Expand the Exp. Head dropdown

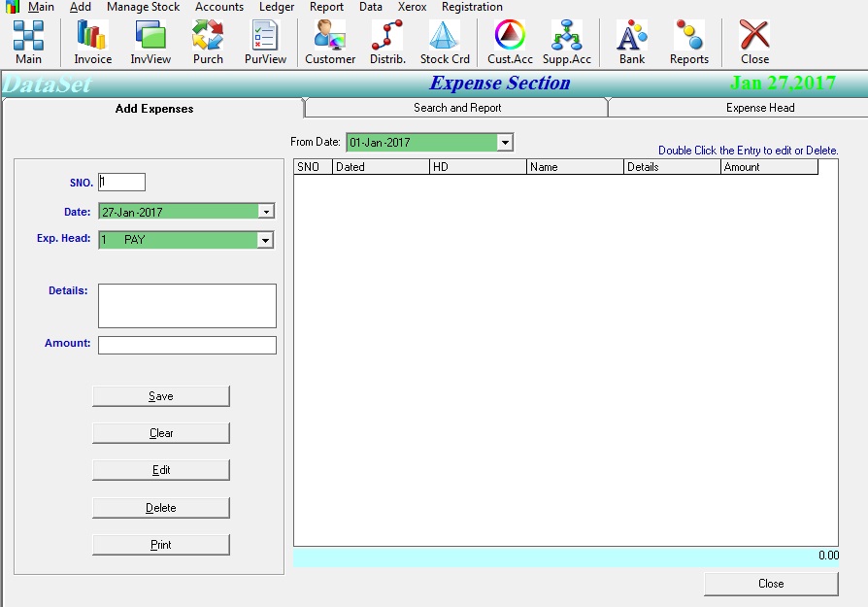266,240
